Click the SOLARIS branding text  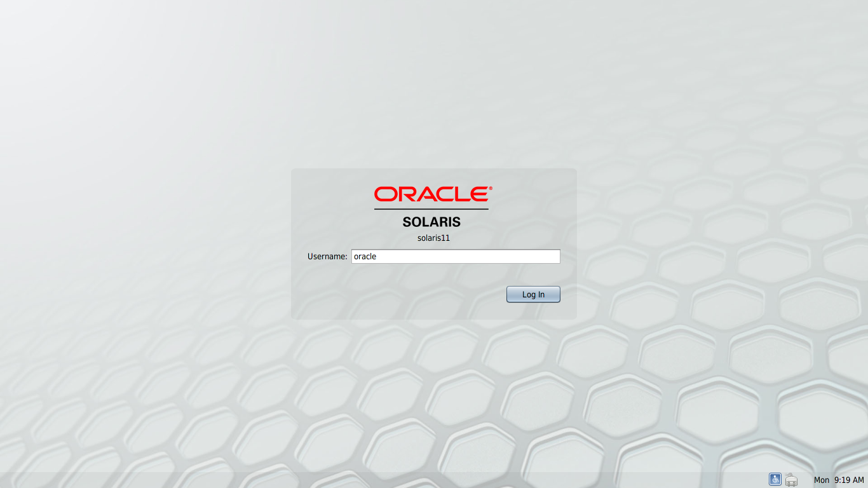point(432,222)
